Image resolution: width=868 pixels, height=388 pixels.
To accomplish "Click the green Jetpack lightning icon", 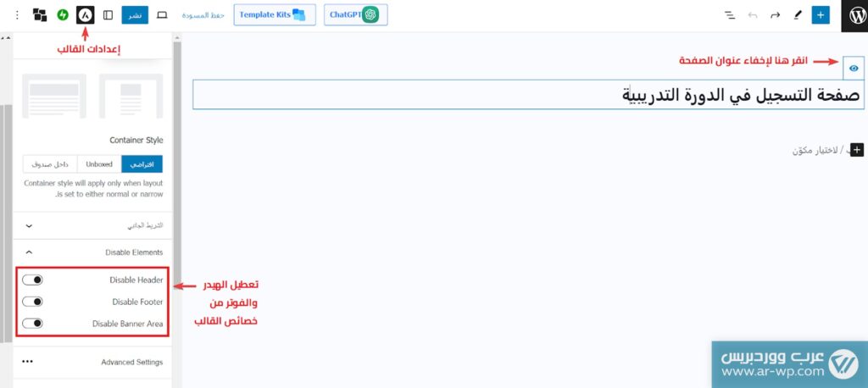I will (63, 15).
